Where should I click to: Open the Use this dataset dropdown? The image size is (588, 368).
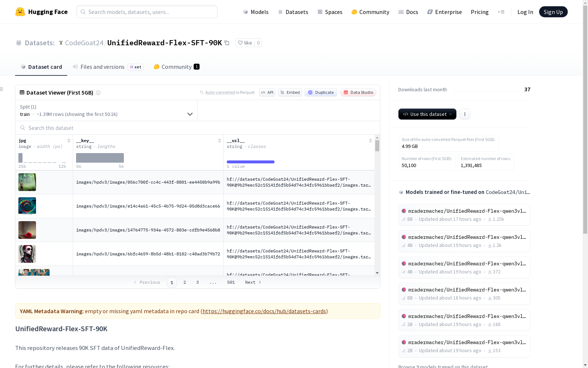[427, 114]
